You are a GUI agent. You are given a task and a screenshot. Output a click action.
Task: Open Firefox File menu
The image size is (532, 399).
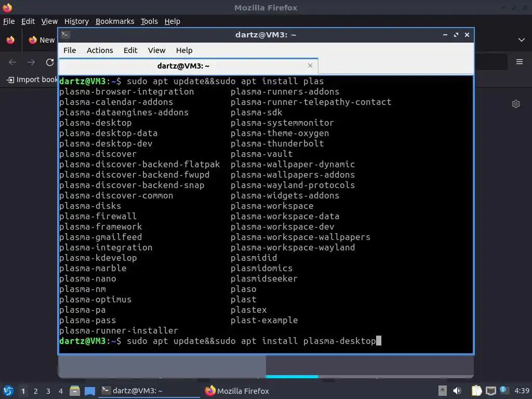pos(9,21)
